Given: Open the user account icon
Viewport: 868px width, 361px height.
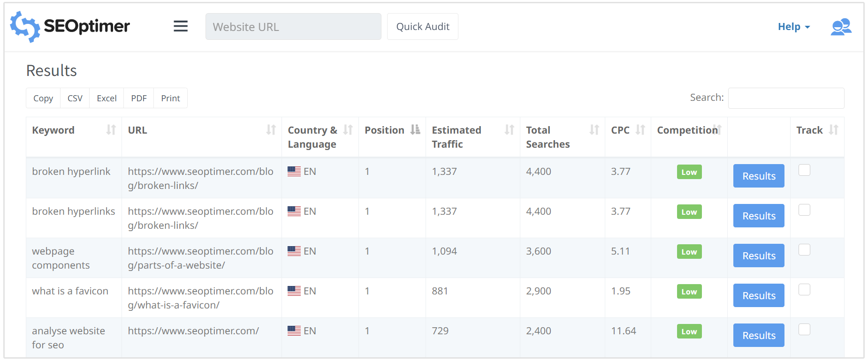Looking at the screenshot, I should [841, 27].
